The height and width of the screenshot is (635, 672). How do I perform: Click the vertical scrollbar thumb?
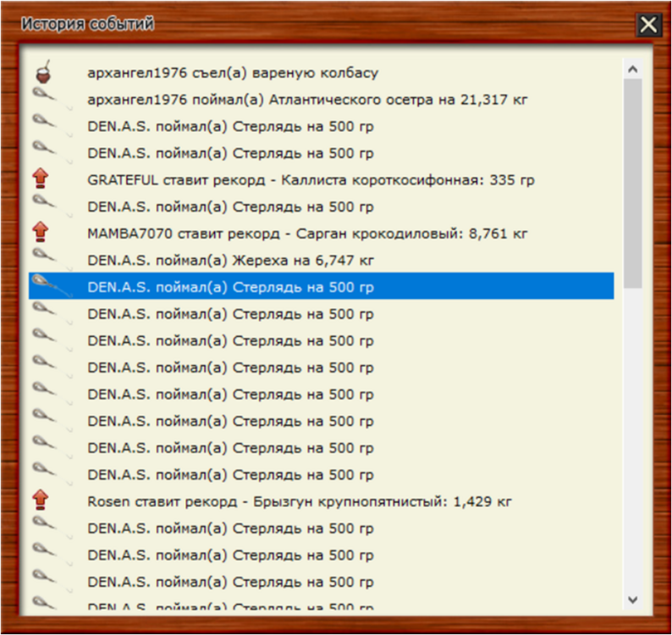coord(631,182)
